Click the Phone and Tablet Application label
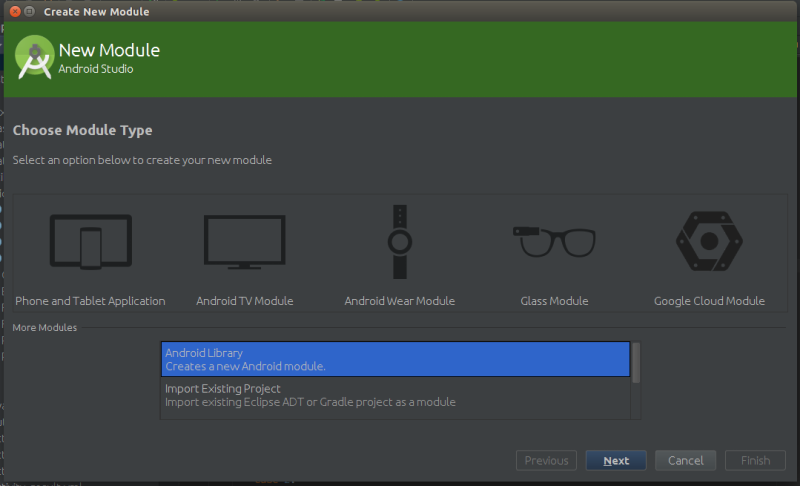The image size is (800, 486). (90, 301)
